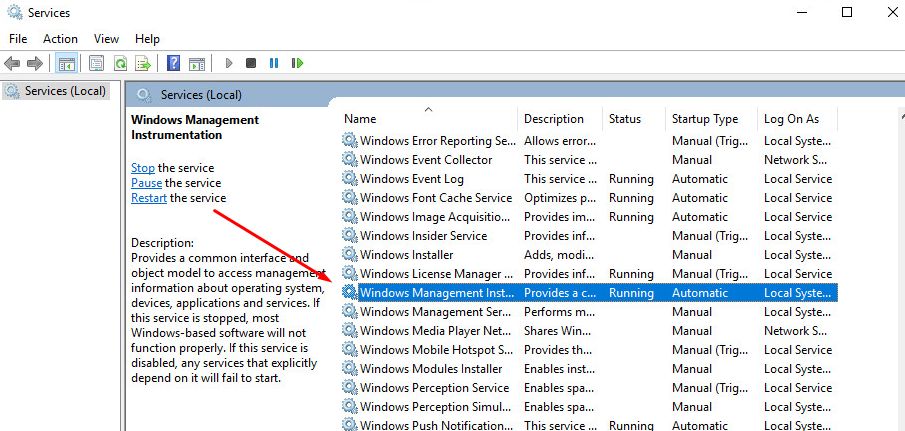Click the Pause Service toolbar icon
Screen dimensions: 905x431
pyautogui.click(x=274, y=63)
